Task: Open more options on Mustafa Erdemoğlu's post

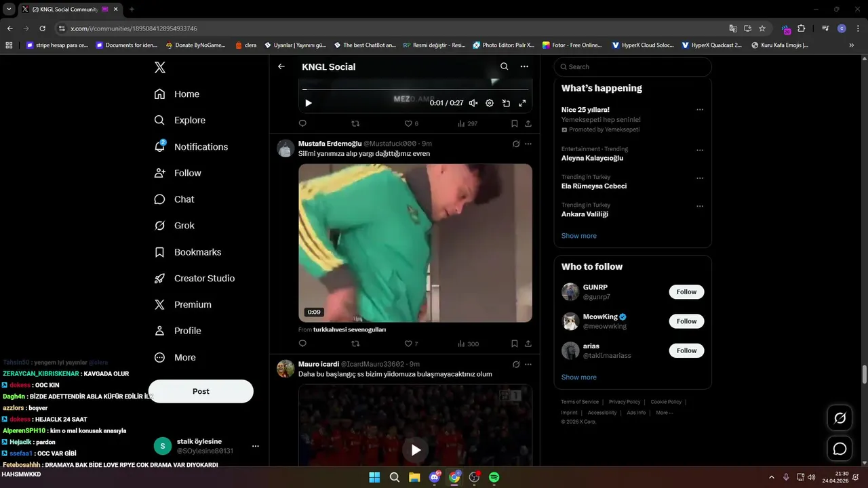Action: coord(528,144)
